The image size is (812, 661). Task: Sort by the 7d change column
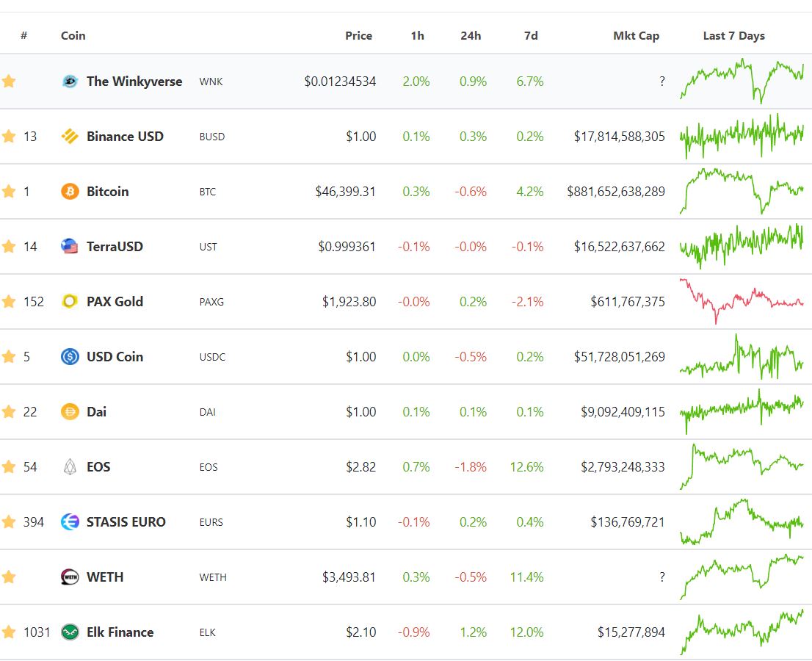(531, 36)
